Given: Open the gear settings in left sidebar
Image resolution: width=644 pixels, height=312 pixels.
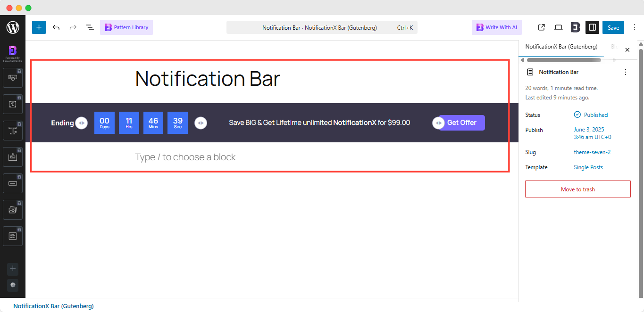Looking at the screenshot, I should [x=13, y=285].
